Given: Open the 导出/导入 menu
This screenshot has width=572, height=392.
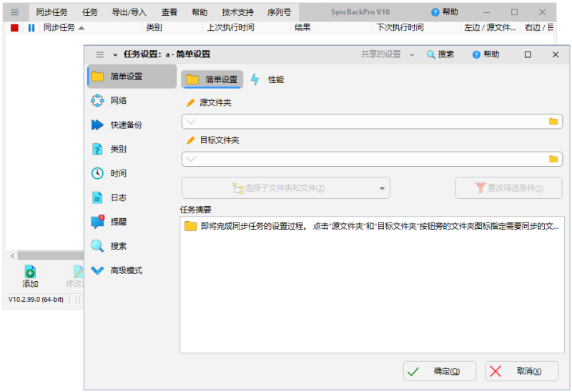Looking at the screenshot, I should [x=129, y=12].
